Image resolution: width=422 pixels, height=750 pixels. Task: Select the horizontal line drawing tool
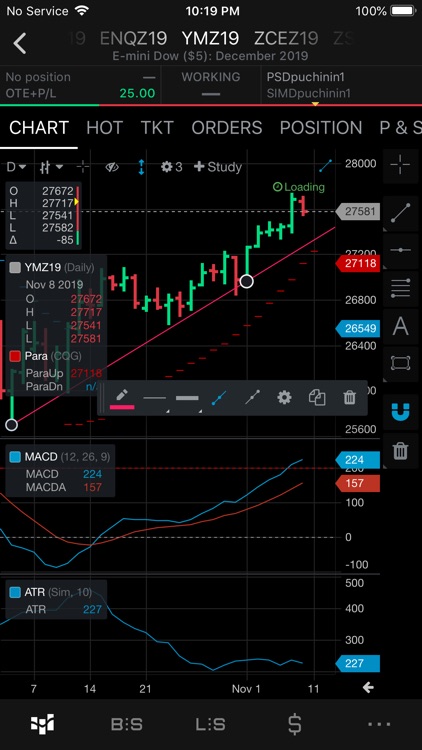click(x=400, y=250)
